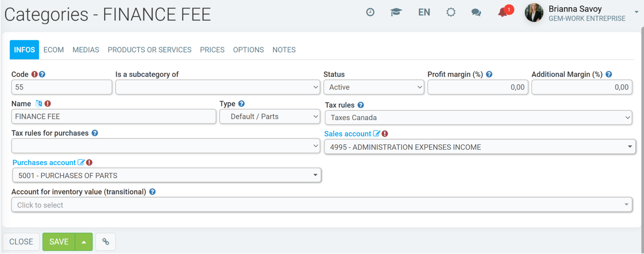The image size is (644, 254).
Task: Open the notifications bell icon
Action: (503, 12)
